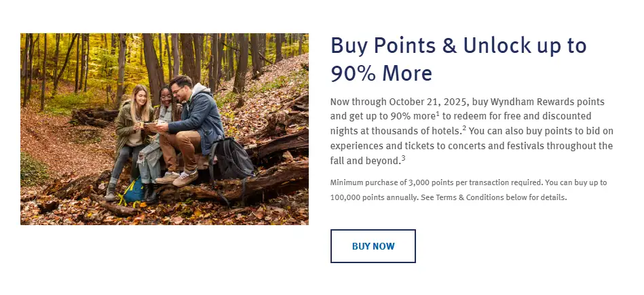
Task: Click the autumn forest promotional image
Action: [164, 129]
